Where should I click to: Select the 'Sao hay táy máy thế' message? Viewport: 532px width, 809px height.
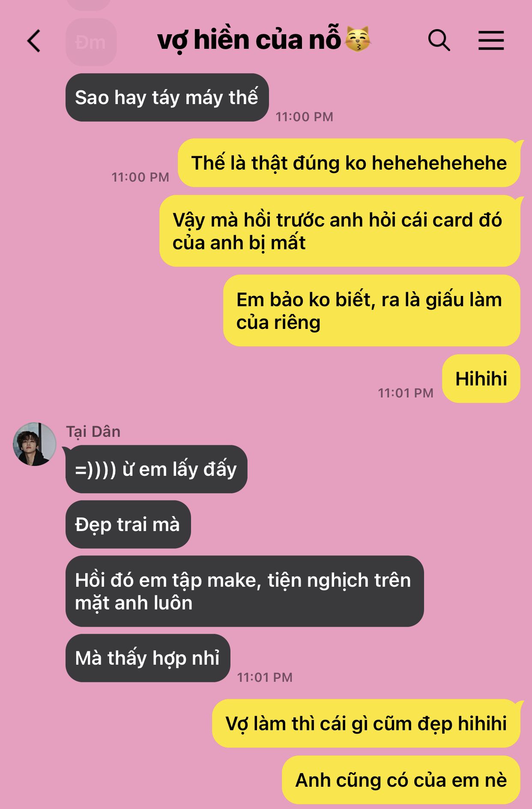167,97
